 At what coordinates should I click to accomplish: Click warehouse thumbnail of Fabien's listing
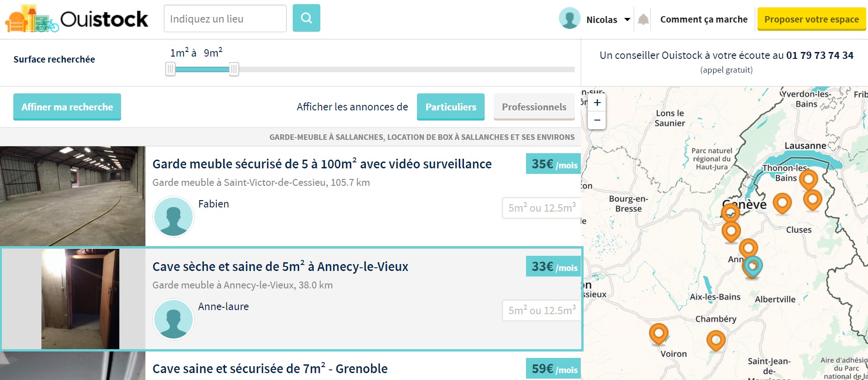[73, 196]
